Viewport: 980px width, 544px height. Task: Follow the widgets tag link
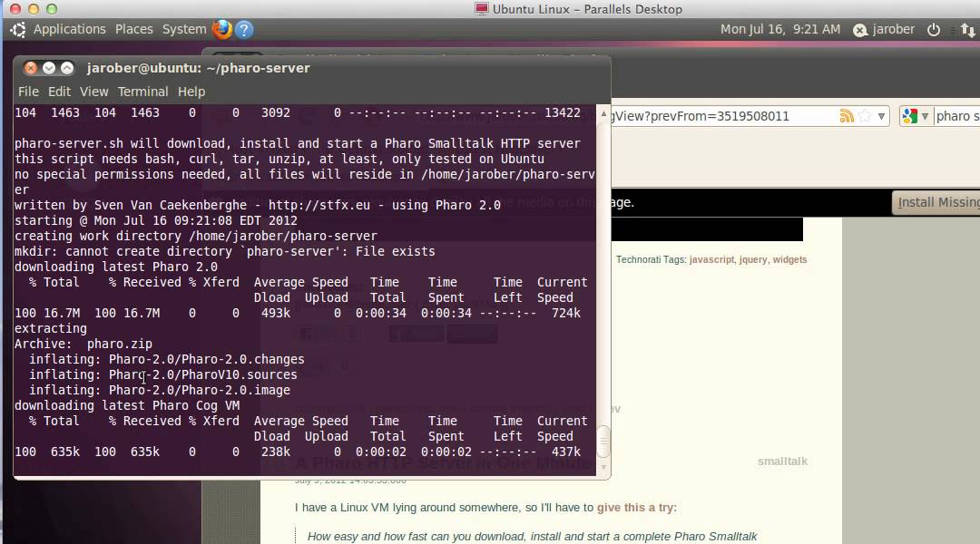[x=789, y=260]
